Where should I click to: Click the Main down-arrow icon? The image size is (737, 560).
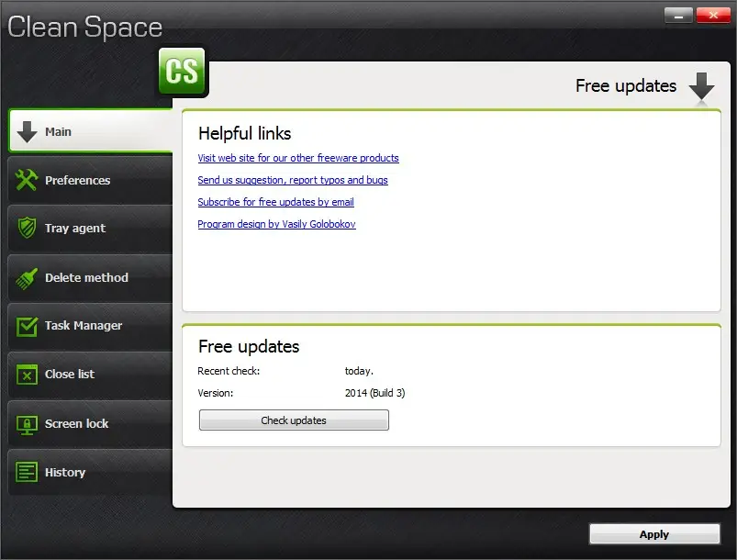click(x=27, y=131)
